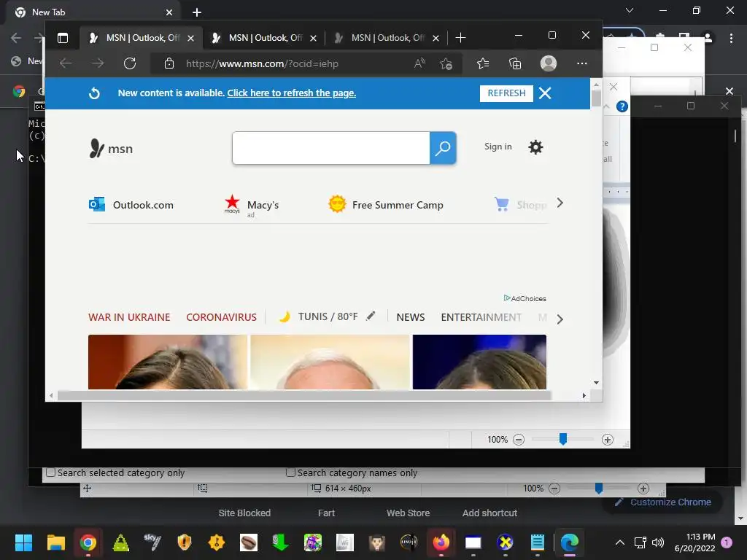The width and height of the screenshot is (747, 560).
Task: Select Chrome 'New Tab' tab
Action: tap(94, 12)
